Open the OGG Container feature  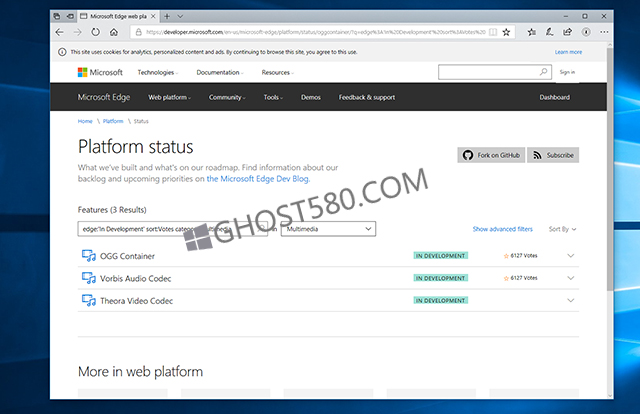[127, 256]
